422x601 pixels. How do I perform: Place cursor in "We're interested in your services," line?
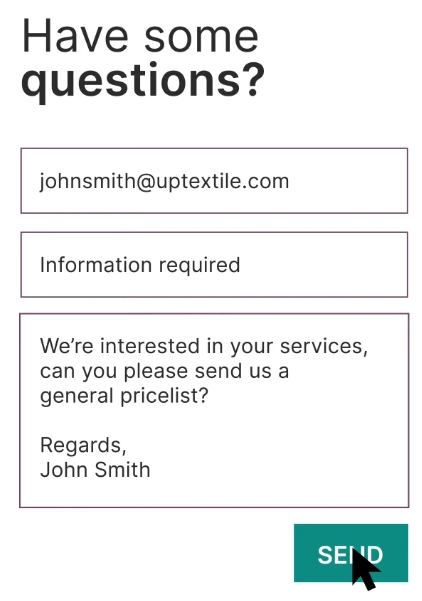[x=204, y=346]
